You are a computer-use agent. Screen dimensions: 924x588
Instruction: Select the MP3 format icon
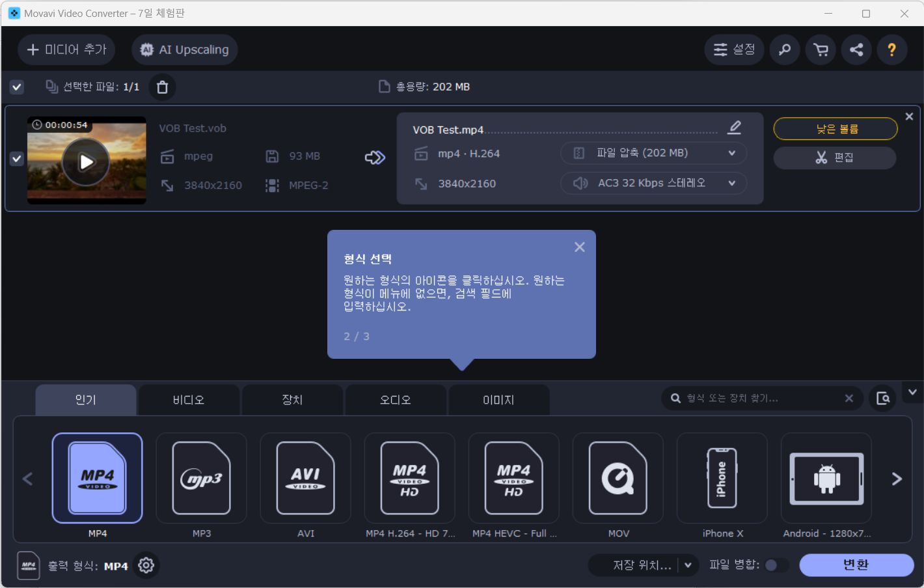(x=202, y=479)
